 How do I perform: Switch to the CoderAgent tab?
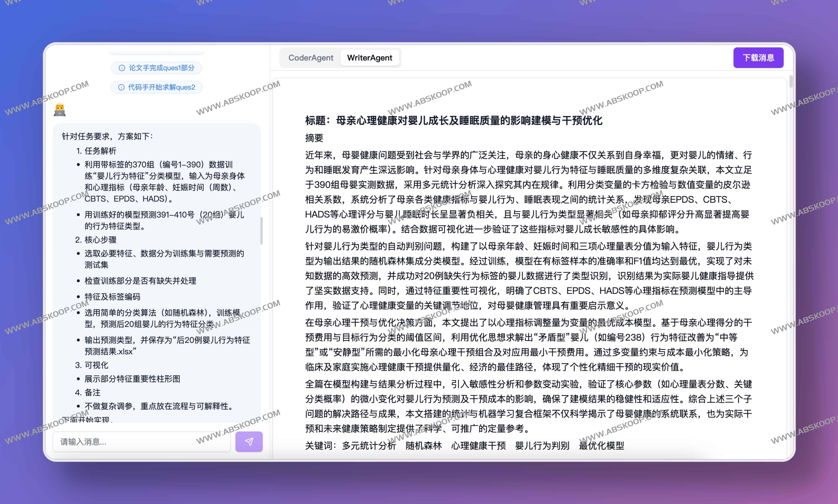pos(310,58)
